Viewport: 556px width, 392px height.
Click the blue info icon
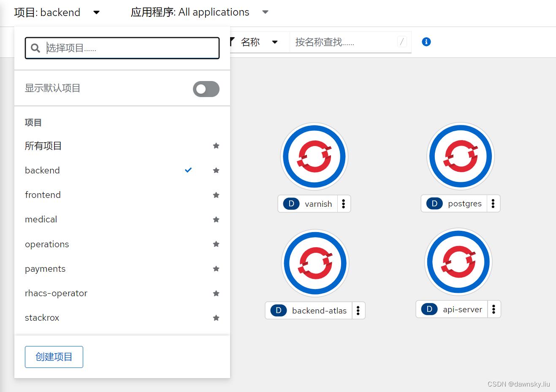pyautogui.click(x=426, y=42)
